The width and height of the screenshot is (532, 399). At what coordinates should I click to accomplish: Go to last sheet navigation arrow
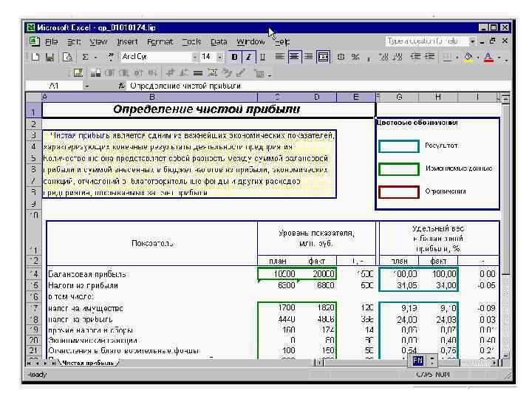coord(53,363)
